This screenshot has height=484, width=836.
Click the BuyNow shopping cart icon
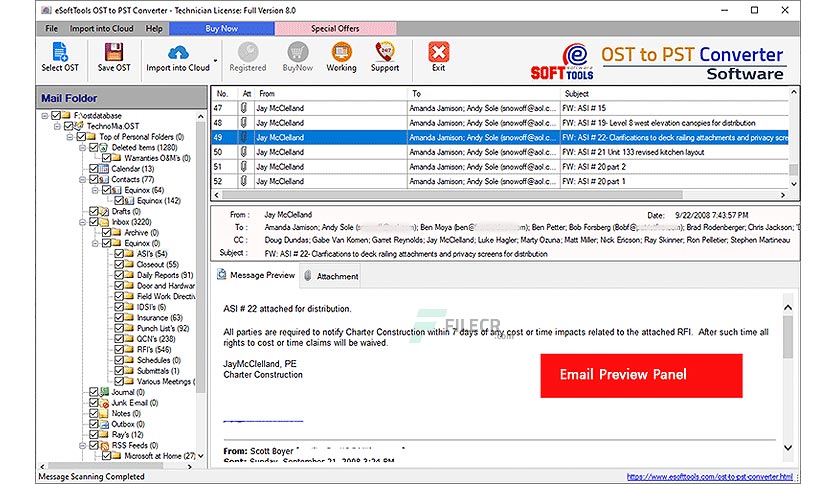click(298, 52)
